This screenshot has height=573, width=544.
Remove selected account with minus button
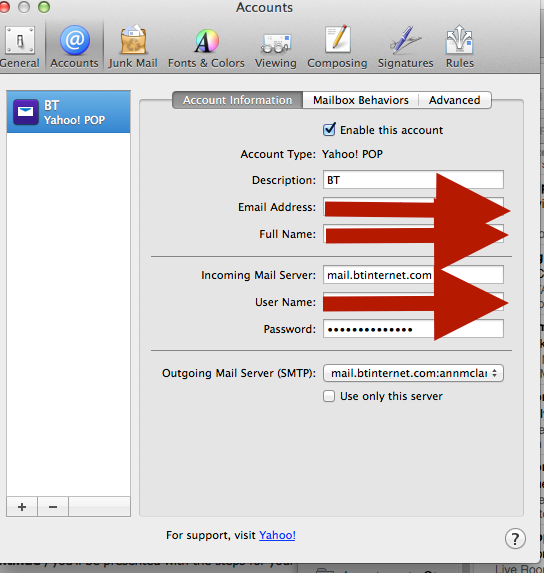click(53, 507)
